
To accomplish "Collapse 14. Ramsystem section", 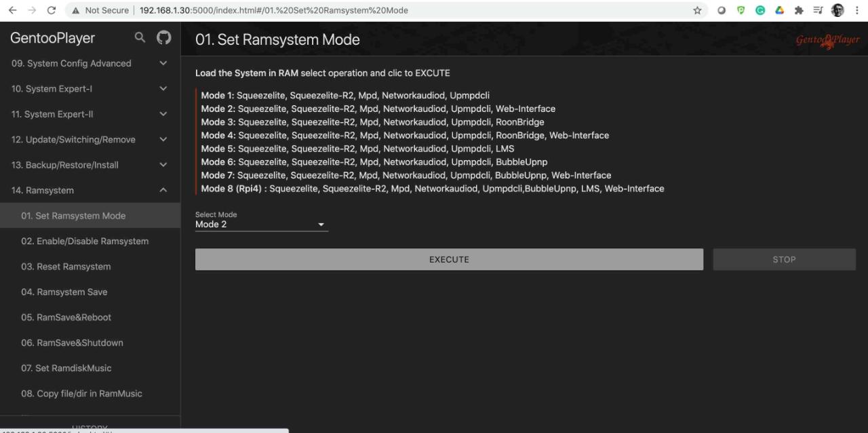I will (x=90, y=191).
